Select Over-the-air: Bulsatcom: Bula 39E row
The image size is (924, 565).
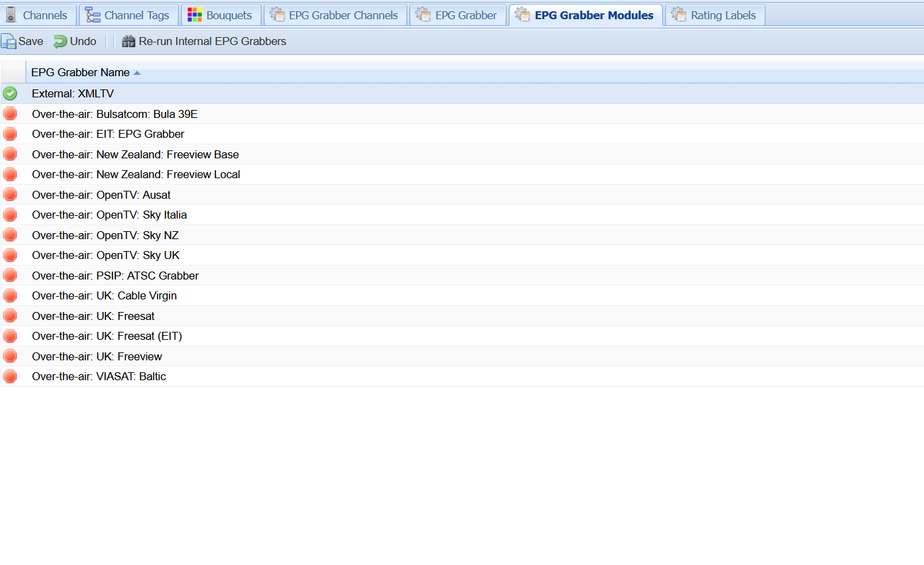click(x=462, y=114)
